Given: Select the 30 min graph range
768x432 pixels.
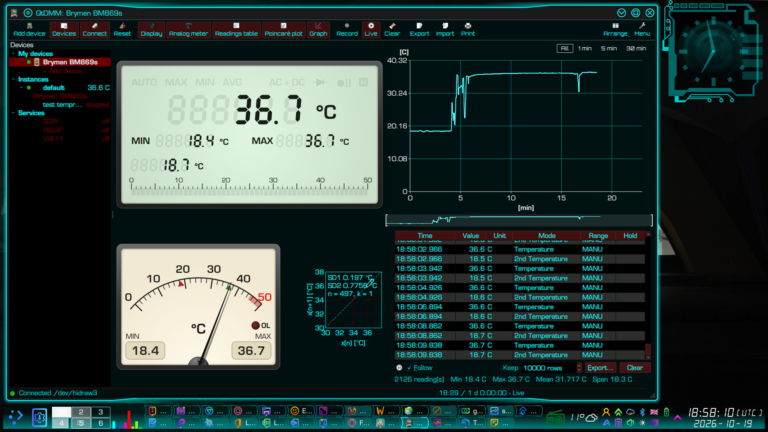Looking at the screenshot, I should click(636, 48).
